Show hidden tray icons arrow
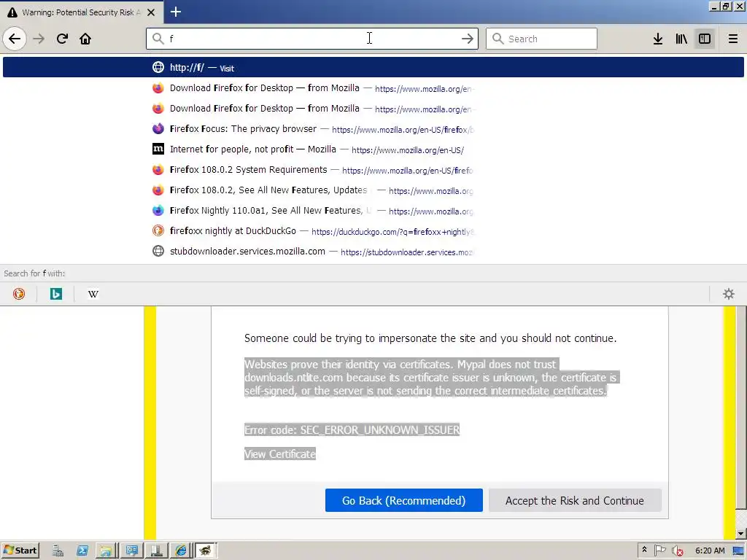 click(645, 550)
